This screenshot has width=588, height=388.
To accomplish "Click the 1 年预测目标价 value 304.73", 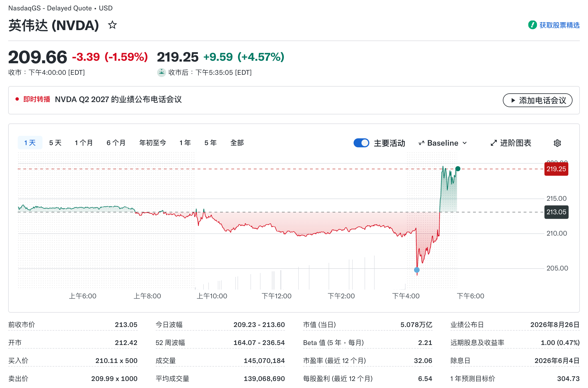I will pyautogui.click(x=568, y=379).
